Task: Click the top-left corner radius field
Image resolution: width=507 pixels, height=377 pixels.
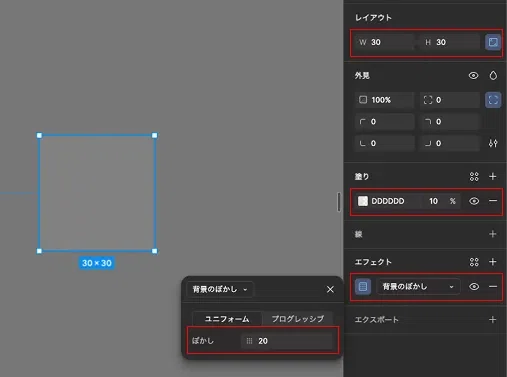Action: [x=385, y=122]
